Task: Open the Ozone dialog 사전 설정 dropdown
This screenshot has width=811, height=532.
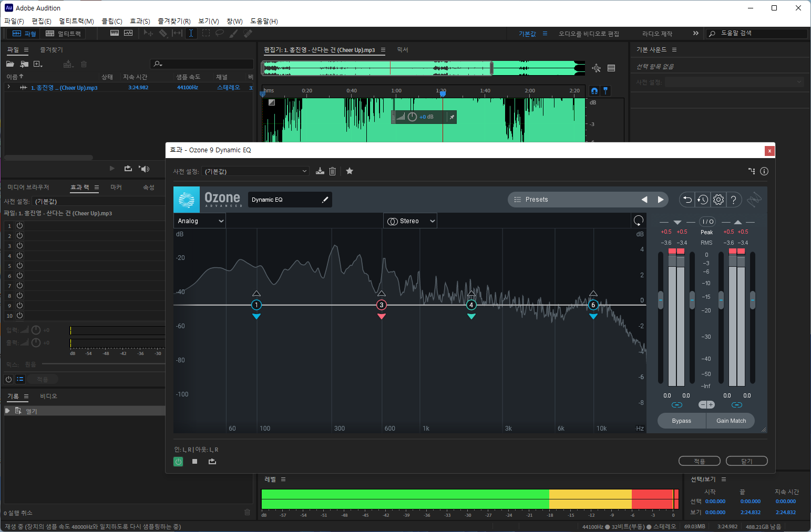Action: point(255,171)
